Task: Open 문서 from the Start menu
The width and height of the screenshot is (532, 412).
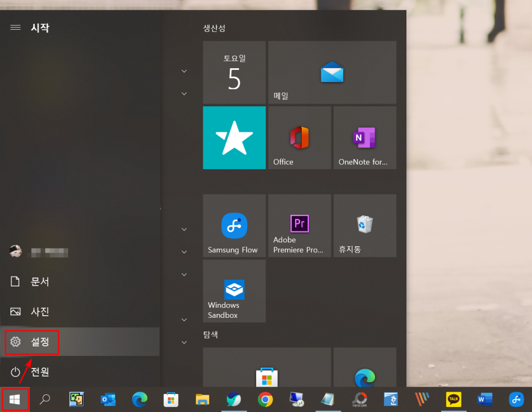Action: 80,281
